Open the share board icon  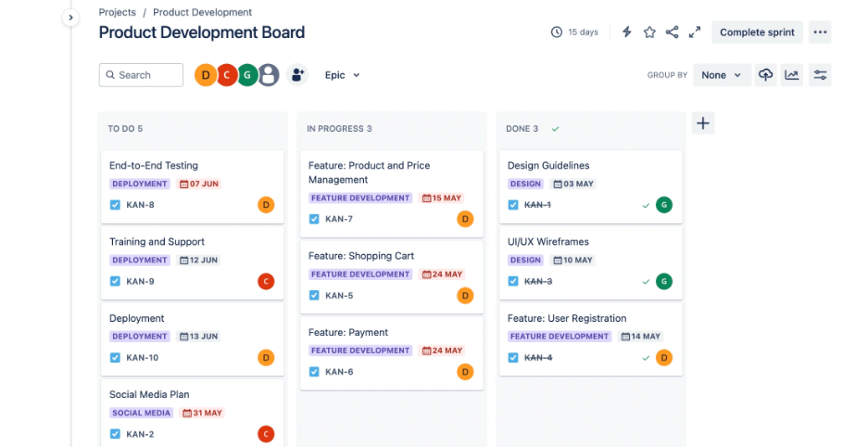(672, 32)
